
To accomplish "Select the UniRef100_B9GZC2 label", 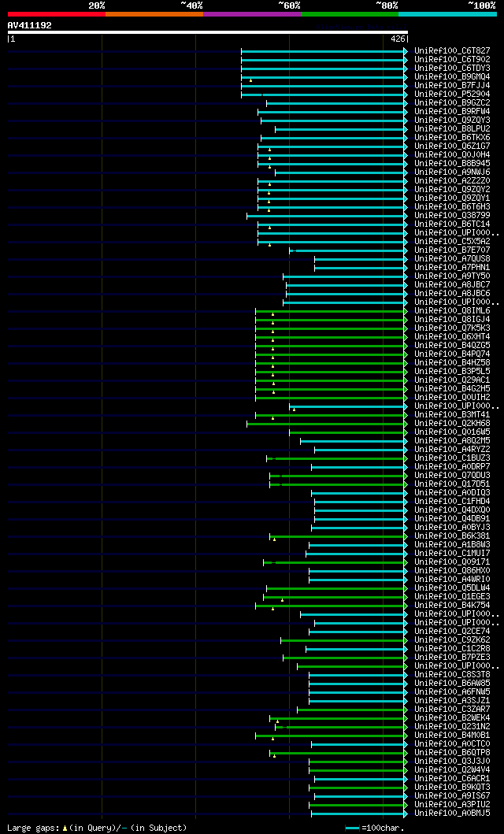I will click(x=453, y=103).
